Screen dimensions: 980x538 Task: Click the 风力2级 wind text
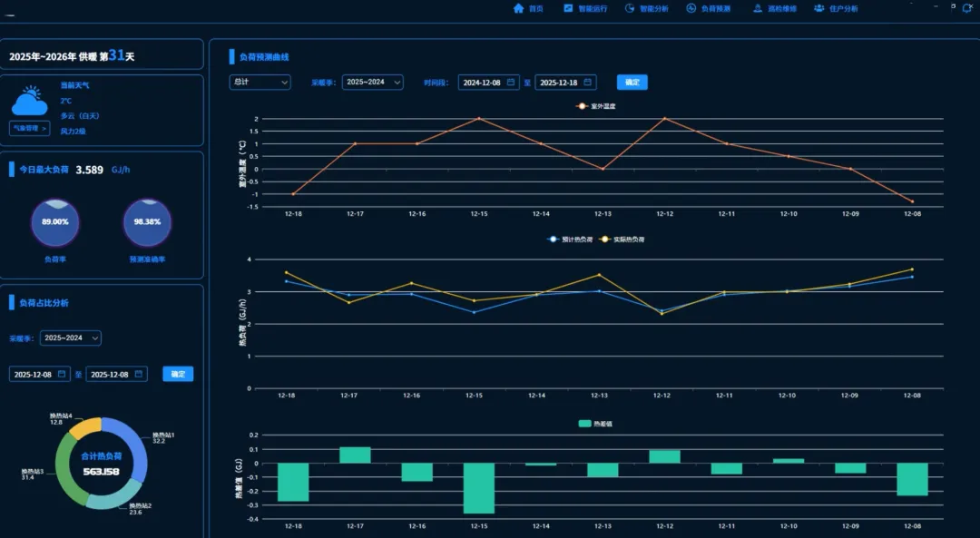73,132
